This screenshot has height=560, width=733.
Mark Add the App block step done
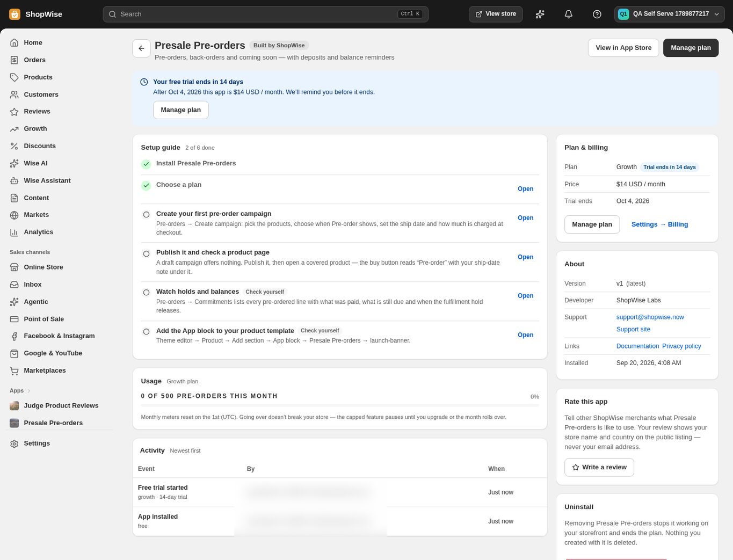coord(146,332)
